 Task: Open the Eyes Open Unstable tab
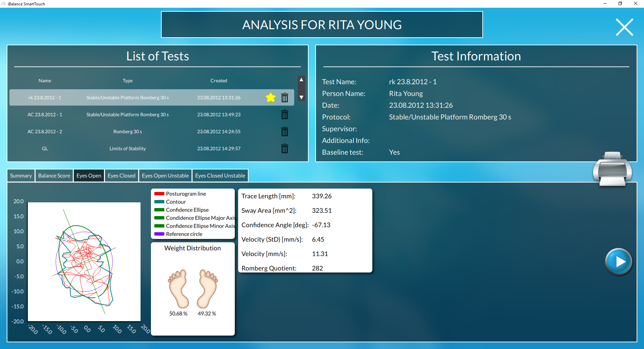click(165, 176)
